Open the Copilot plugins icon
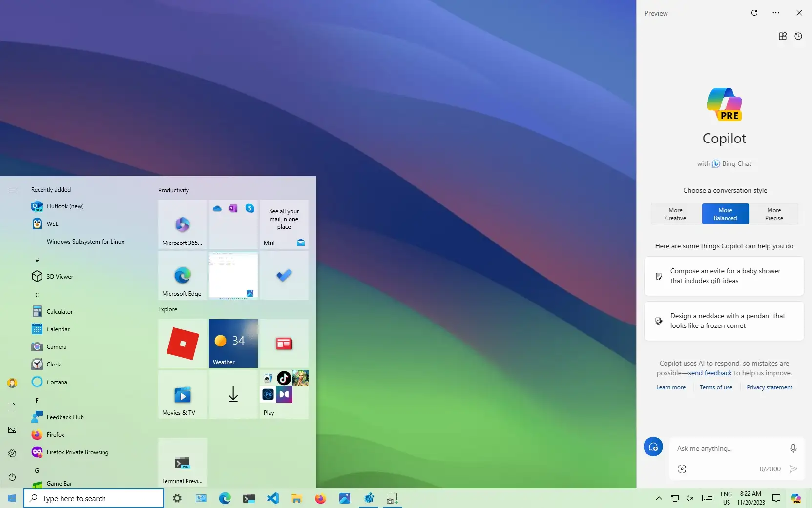This screenshot has height=508, width=812. coord(782,36)
